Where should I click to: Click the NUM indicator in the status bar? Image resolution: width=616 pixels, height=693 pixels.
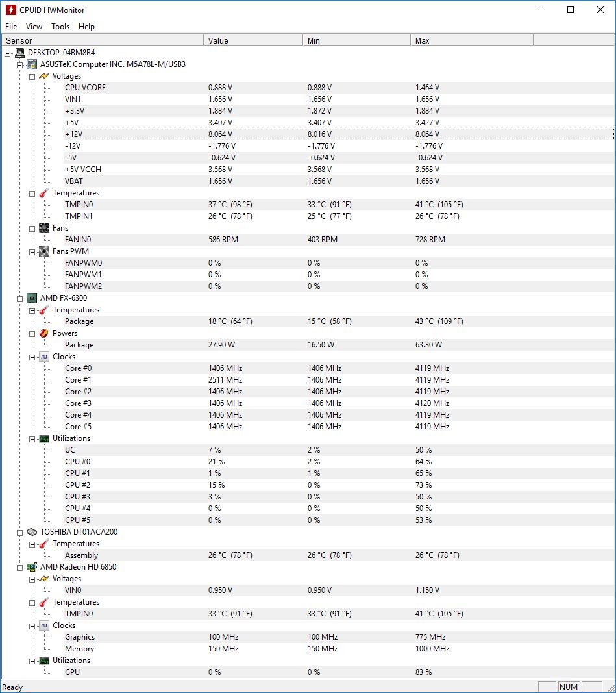click(569, 687)
